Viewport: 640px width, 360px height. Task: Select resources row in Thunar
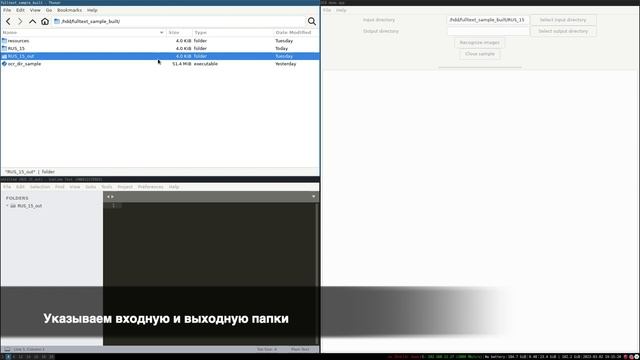160,41
